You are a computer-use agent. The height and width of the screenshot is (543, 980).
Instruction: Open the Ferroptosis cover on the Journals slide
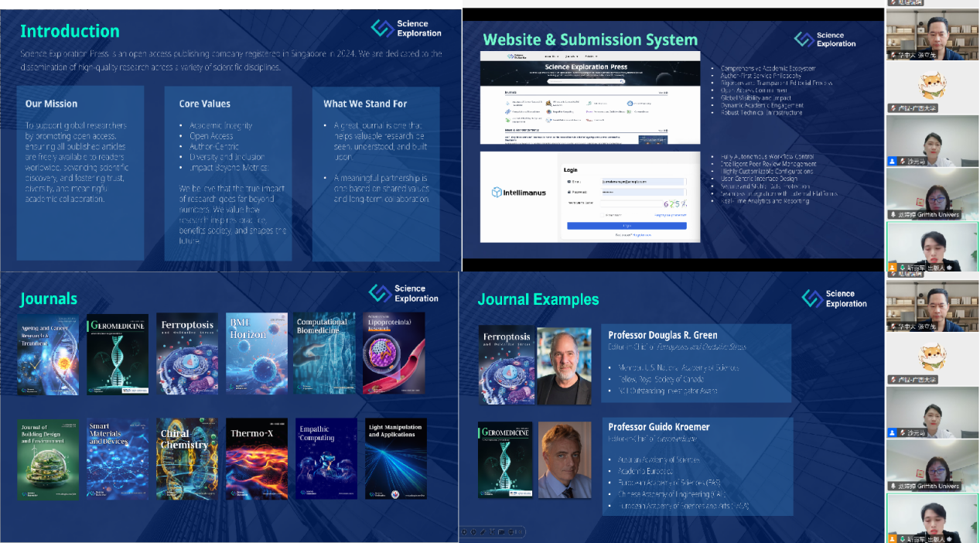click(187, 353)
